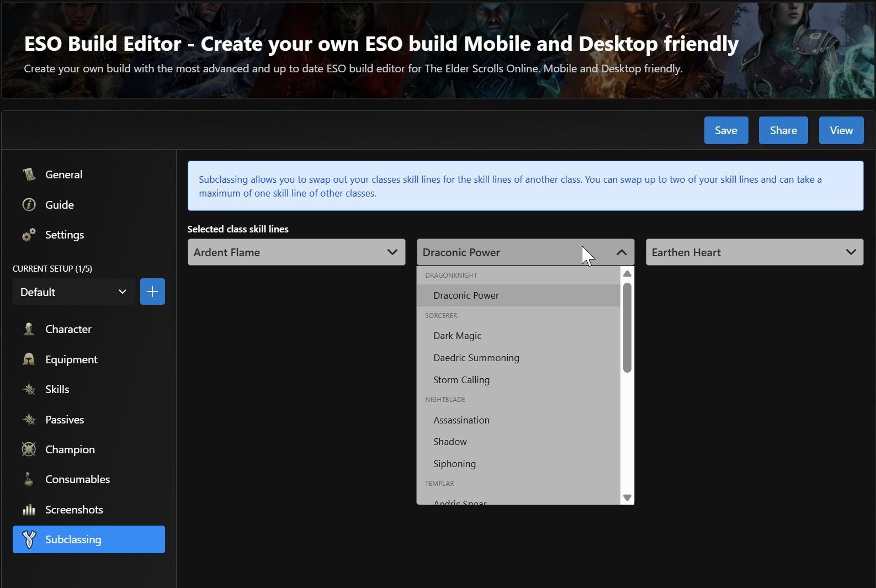876x588 pixels.
Task: Click the Passives star icon
Action: pos(29,420)
